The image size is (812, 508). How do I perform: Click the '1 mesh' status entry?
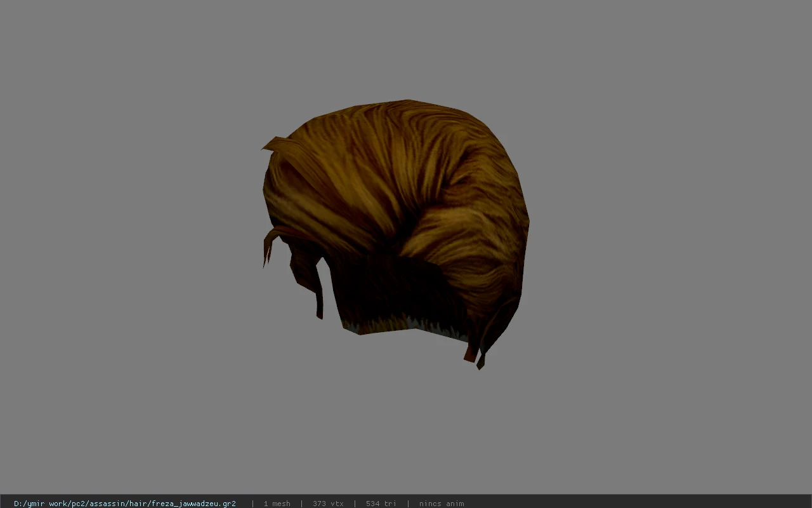click(277, 504)
